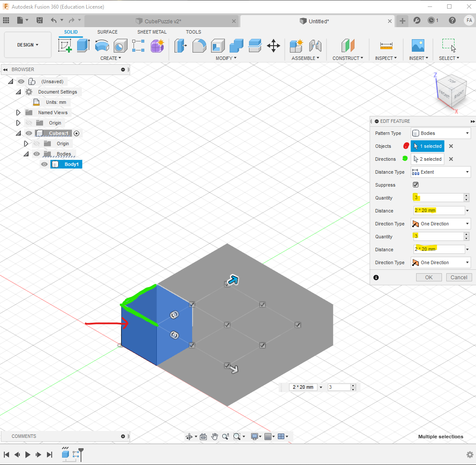Screen dimensions: 476x465
Task: Activate the Combine tool
Action: (x=236, y=45)
